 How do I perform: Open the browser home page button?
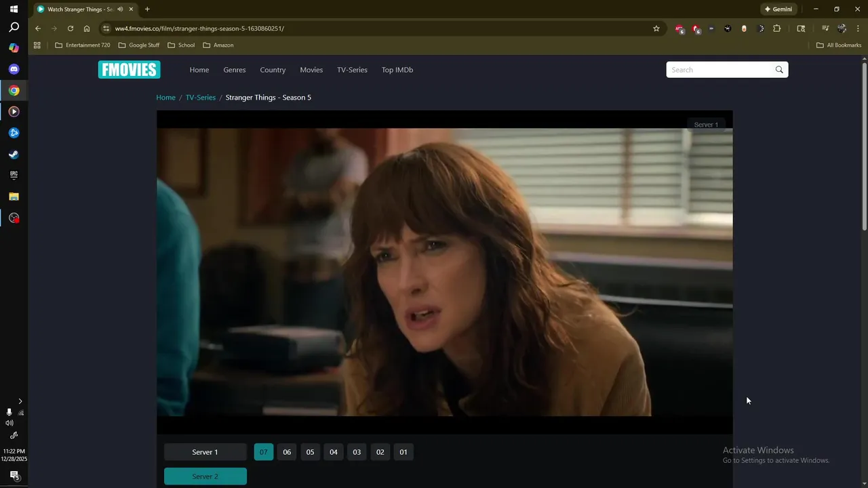point(87,28)
